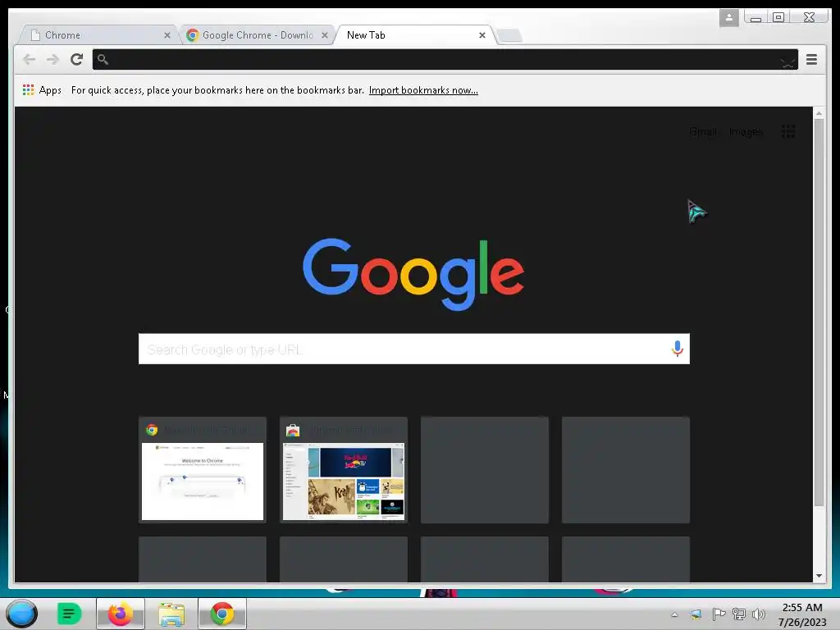Screen dimensions: 840x630
Task: Click the Chrome taskbar icon
Action: click(221, 614)
